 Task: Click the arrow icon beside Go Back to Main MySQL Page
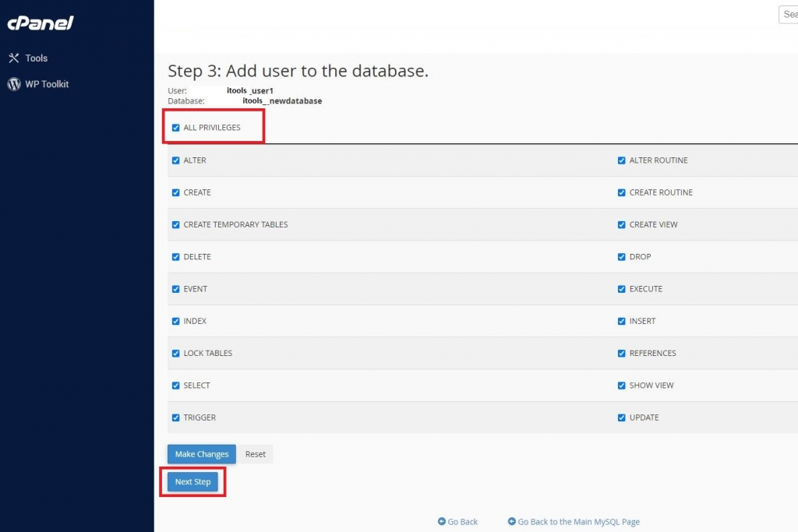click(x=512, y=521)
